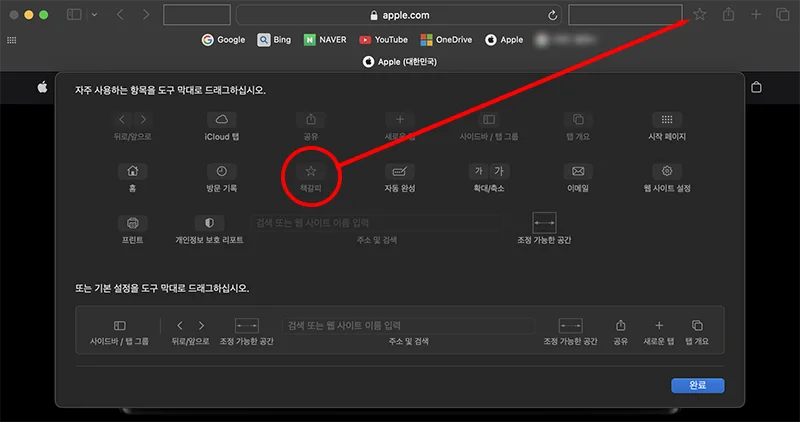Reload the page with the refresh icon
This screenshot has height=422, width=800.
pyautogui.click(x=552, y=15)
